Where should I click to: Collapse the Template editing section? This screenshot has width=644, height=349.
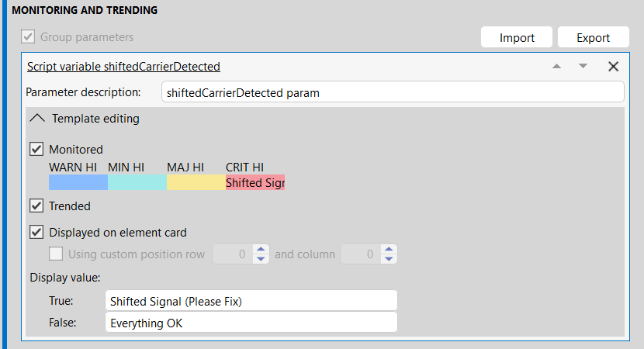pyautogui.click(x=37, y=119)
